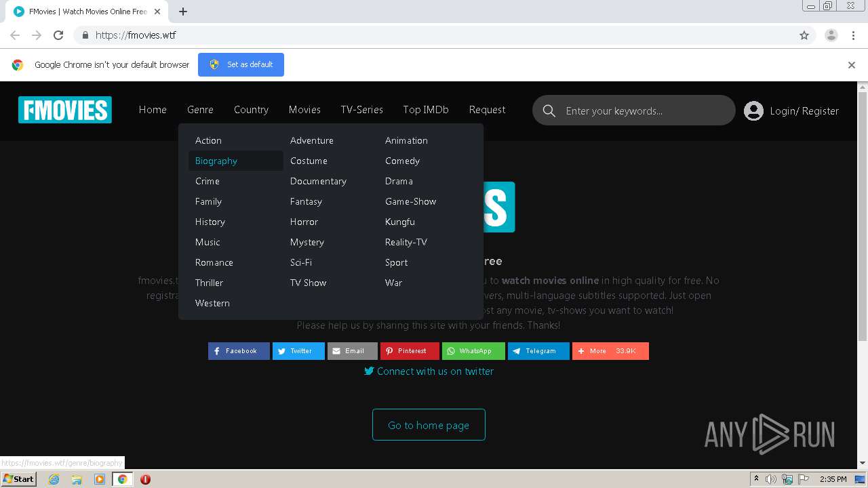This screenshot has height=488, width=868.
Task: Launch Internet Explorer from the taskbar
Action: pyautogui.click(x=54, y=479)
